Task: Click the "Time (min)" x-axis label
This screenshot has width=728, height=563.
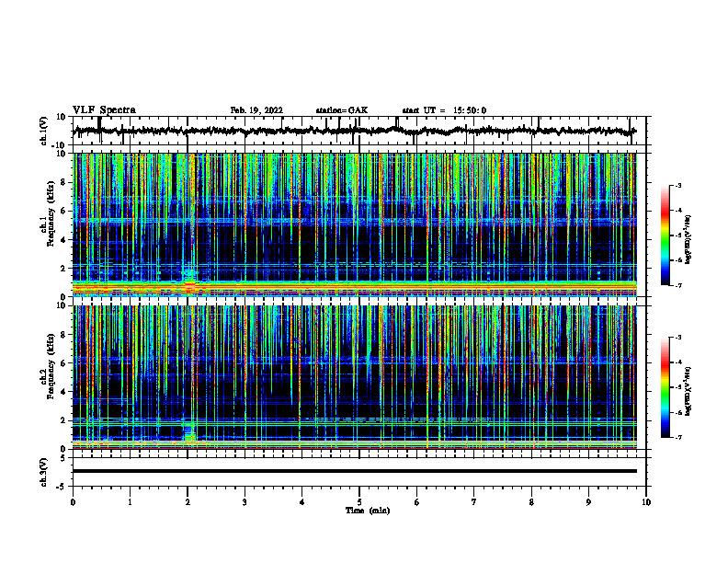Action: (368, 511)
